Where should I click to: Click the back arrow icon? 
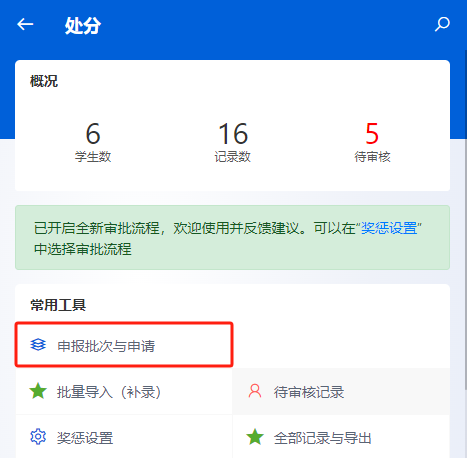pyautogui.click(x=25, y=24)
